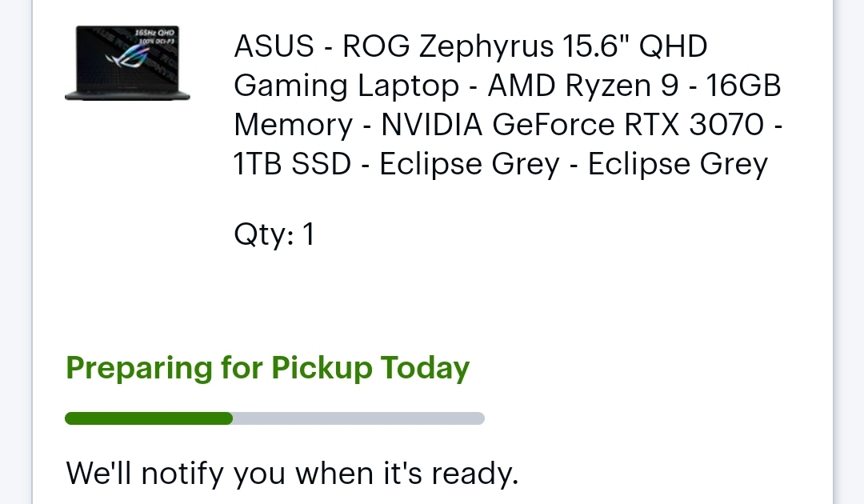Click the last Eclipse Grey text

tap(678, 164)
